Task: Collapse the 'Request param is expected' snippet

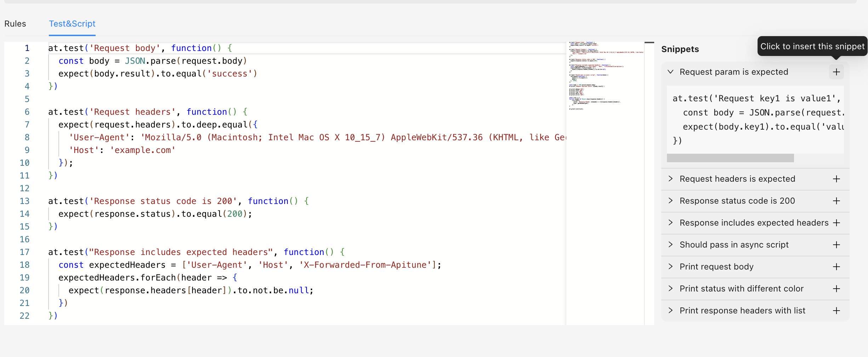Action: tap(670, 72)
